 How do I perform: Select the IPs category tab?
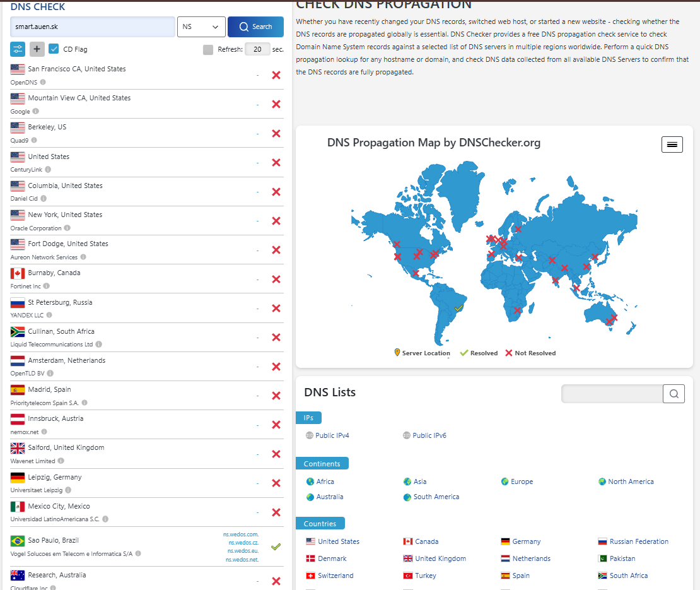(308, 418)
